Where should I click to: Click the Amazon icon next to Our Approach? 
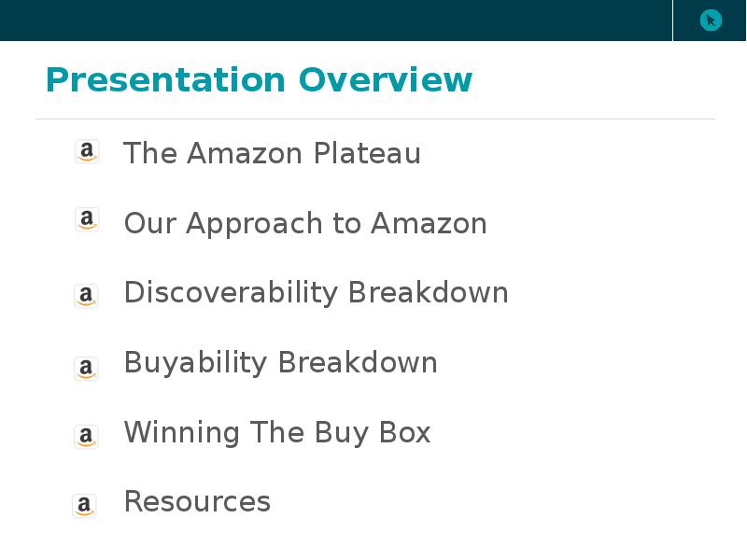87,220
